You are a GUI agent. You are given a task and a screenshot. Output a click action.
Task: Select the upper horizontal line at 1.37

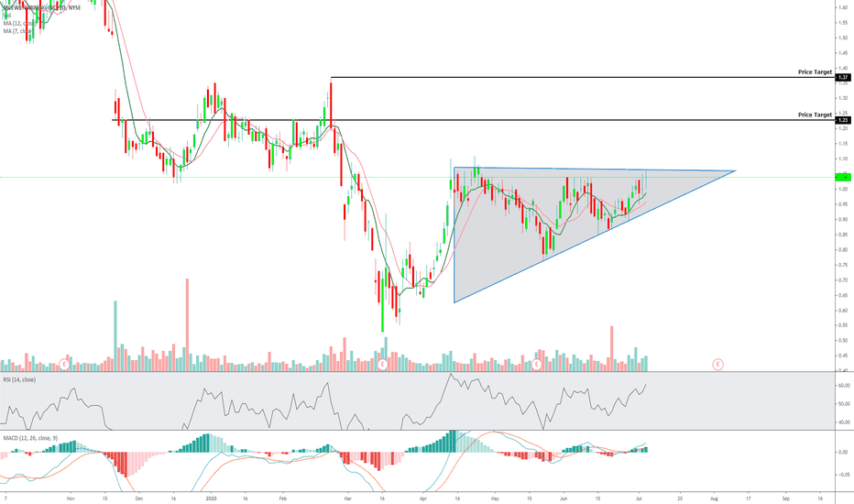pos(583,77)
